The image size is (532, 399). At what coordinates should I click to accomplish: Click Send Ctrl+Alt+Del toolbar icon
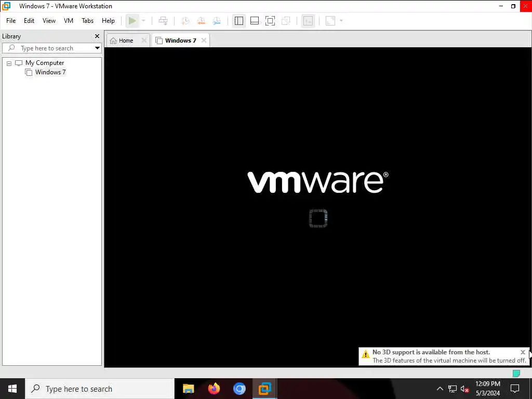(x=163, y=21)
